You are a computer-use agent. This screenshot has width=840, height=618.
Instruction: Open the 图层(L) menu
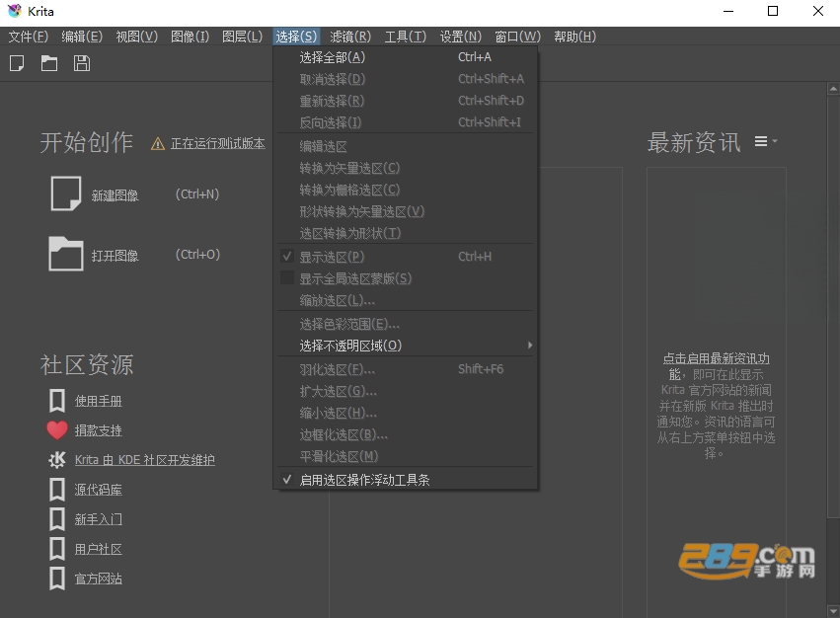tap(243, 37)
